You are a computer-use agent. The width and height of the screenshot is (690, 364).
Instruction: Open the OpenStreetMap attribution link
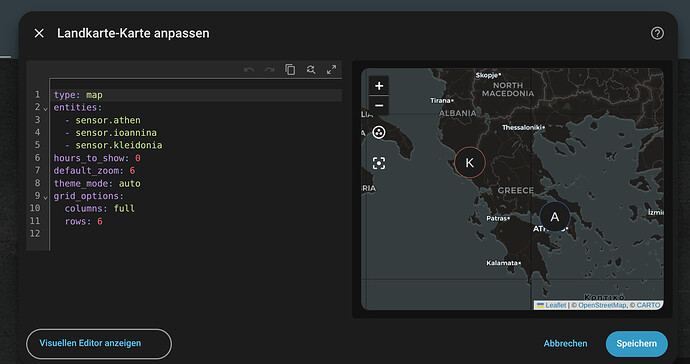click(602, 305)
